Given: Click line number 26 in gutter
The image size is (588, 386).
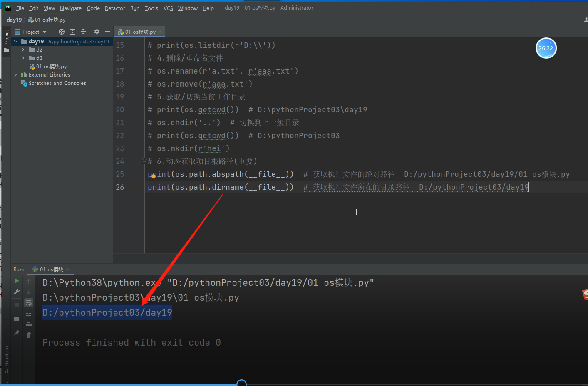Looking at the screenshot, I should click(120, 187).
